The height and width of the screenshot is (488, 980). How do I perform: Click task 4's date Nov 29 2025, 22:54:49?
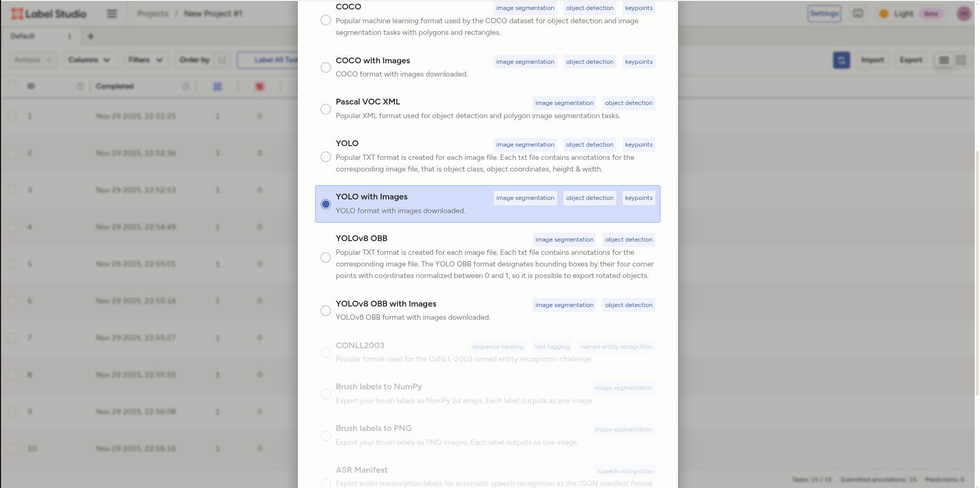(x=136, y=227)
